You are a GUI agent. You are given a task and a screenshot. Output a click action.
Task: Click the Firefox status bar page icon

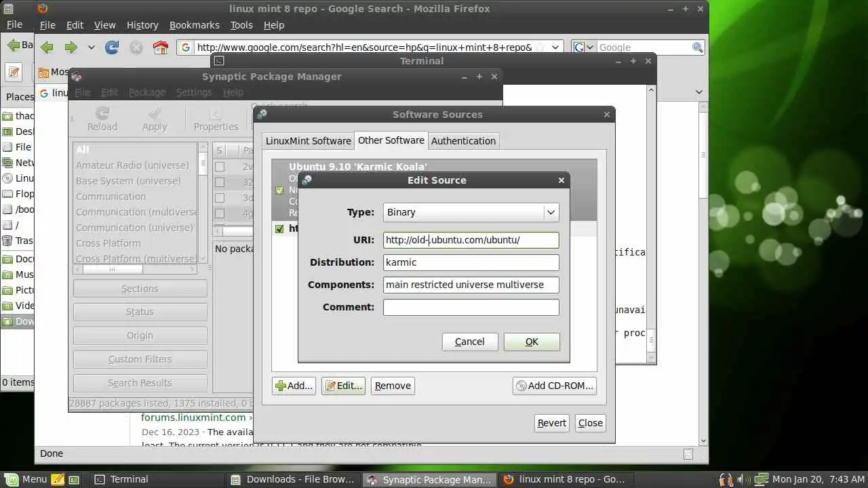coord(688,454)
